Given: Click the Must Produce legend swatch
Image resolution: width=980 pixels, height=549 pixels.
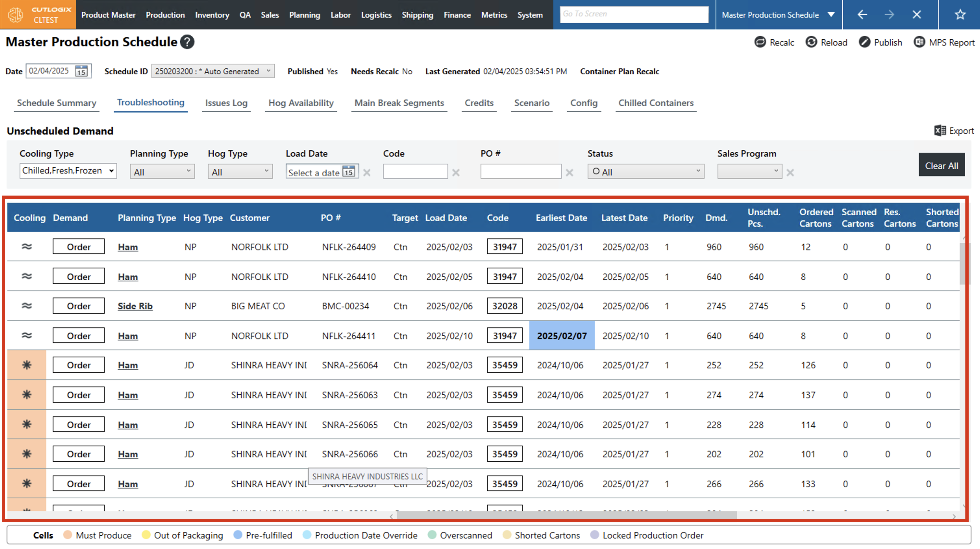Looking at the screenshot, I should [x=68, y=535].
